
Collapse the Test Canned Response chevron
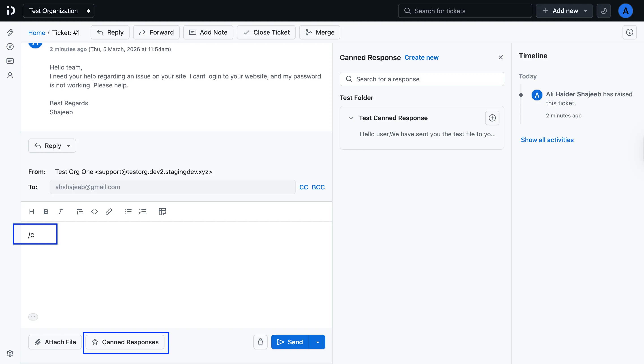(x=351, y=118)
